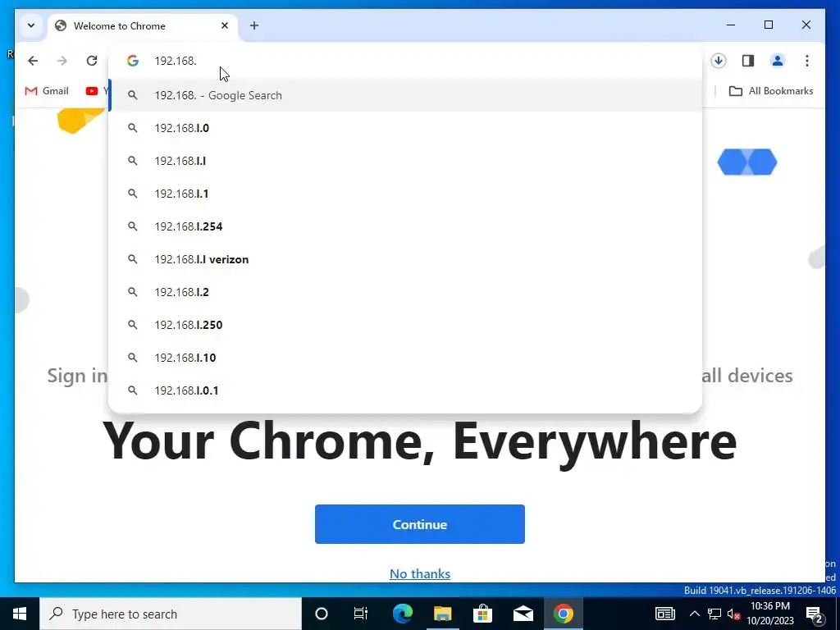The width and height of the screenshot is (840, 630).
Task: Choose suggestion 192.168.l.l verizon
Action: point(404,259)
